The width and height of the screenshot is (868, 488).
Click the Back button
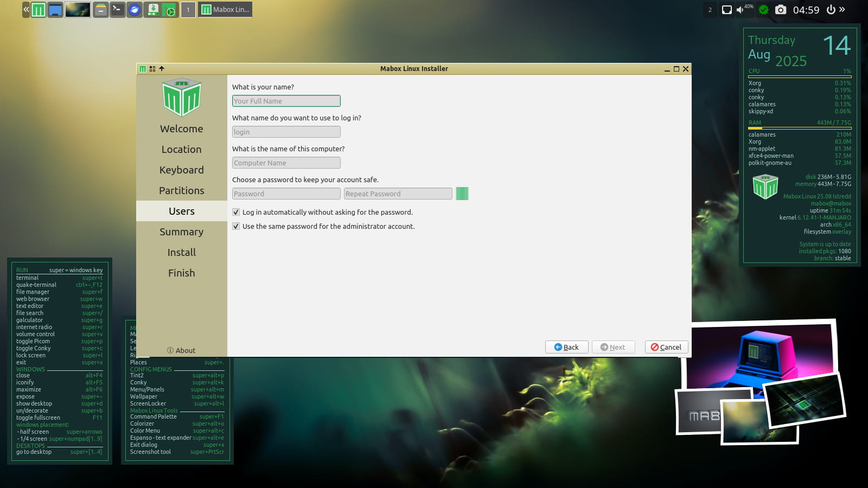(x=567, y=347)
